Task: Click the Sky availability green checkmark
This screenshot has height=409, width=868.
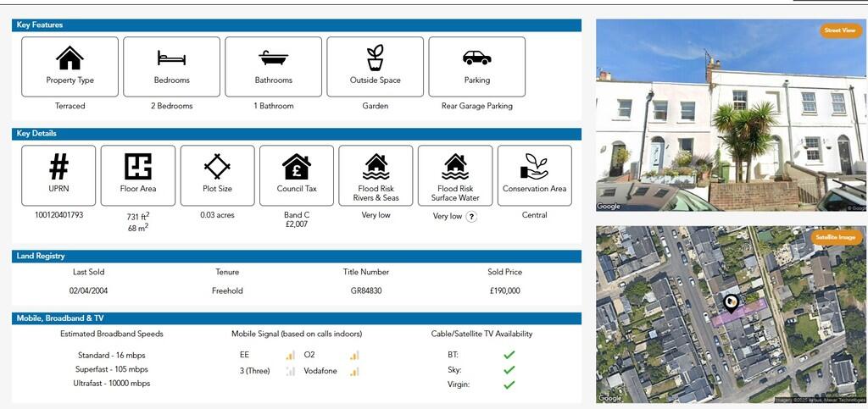Action: click(x=509, y=370)
